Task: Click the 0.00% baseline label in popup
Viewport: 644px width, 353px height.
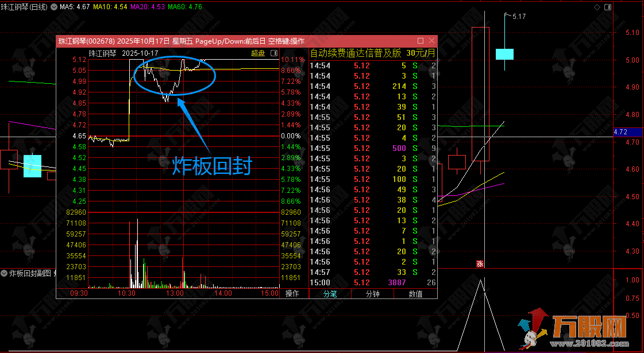Action: click(291, 136)
